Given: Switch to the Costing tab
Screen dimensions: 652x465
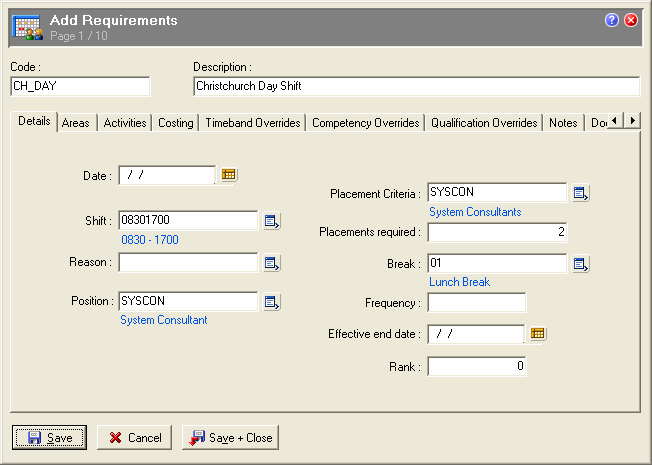Looking at the screenshot, I should point(176,123).
